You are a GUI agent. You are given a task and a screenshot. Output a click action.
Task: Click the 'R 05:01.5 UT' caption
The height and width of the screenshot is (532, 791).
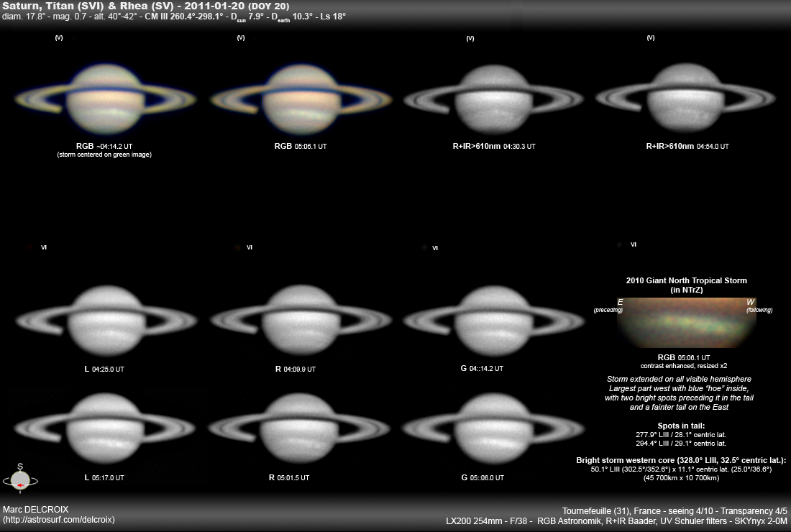289,477
